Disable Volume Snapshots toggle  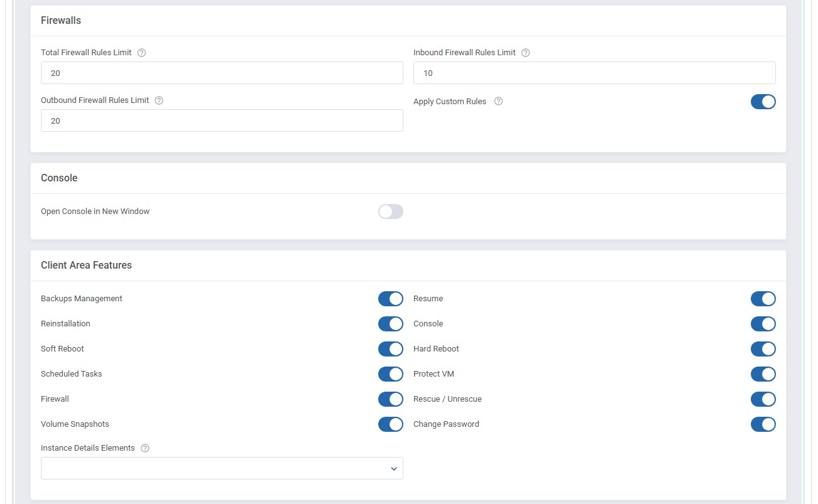[390, 424]
